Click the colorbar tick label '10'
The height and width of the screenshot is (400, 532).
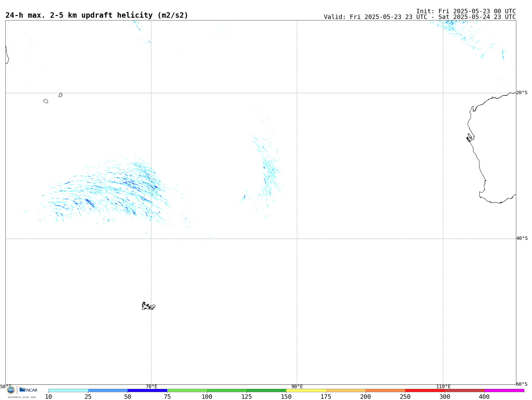click(49, 397)
